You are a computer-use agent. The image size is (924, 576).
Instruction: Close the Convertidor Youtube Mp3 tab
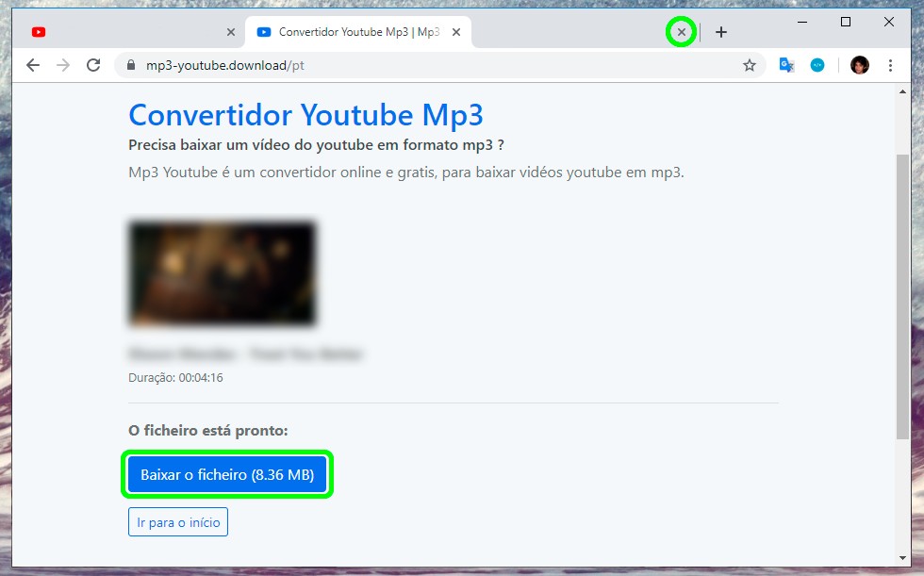click(x=456, y=32)
